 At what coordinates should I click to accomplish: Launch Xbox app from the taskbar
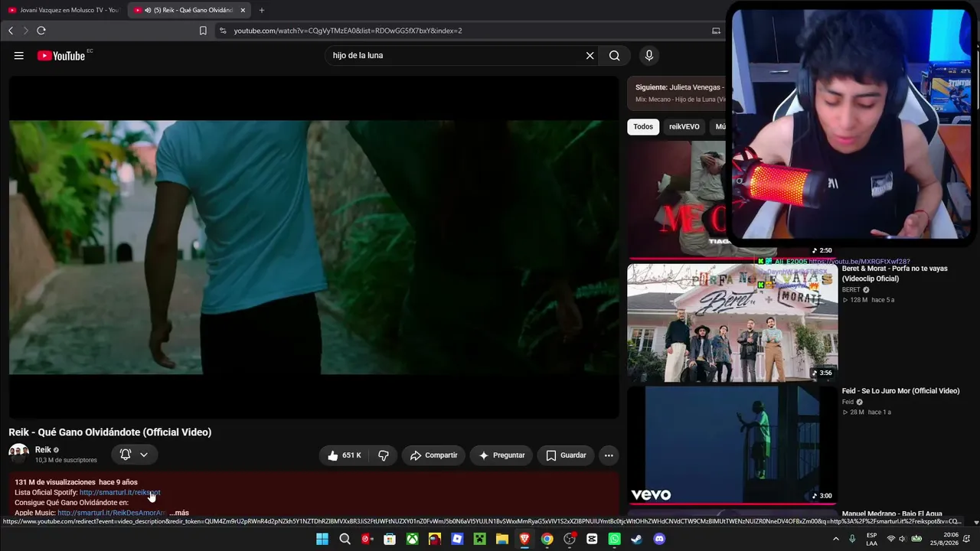point(413,540)
